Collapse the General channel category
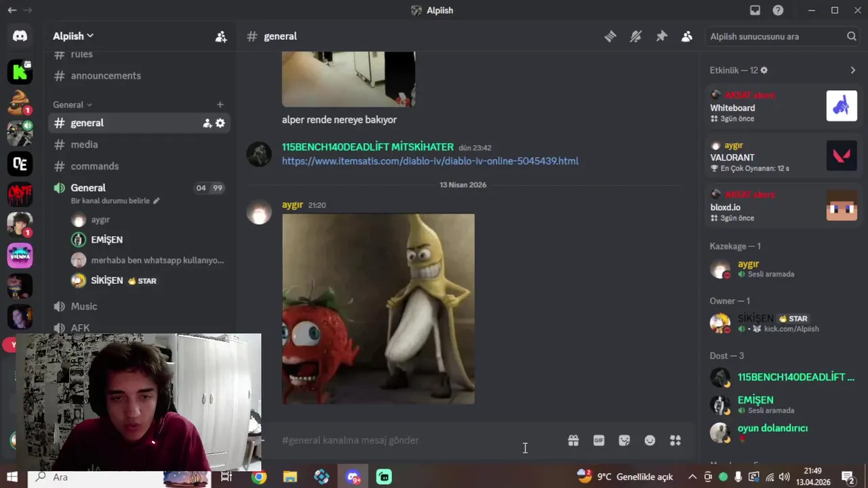The image size is (868, 488). [73, 104]
